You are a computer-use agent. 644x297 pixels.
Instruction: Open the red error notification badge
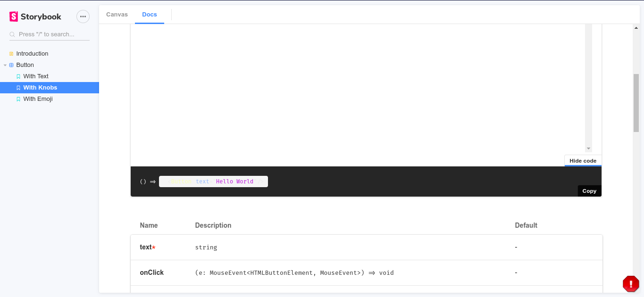(631, 284)
